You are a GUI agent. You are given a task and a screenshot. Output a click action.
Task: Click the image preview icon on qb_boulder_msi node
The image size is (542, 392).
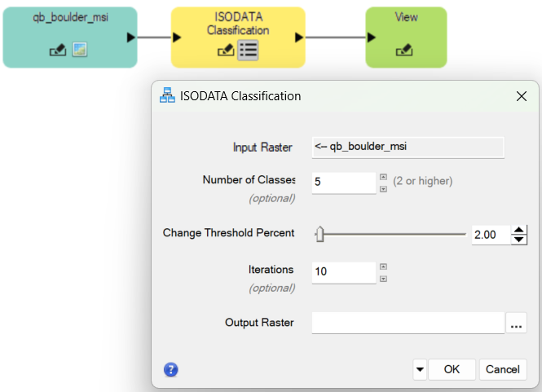coord(79,51)
